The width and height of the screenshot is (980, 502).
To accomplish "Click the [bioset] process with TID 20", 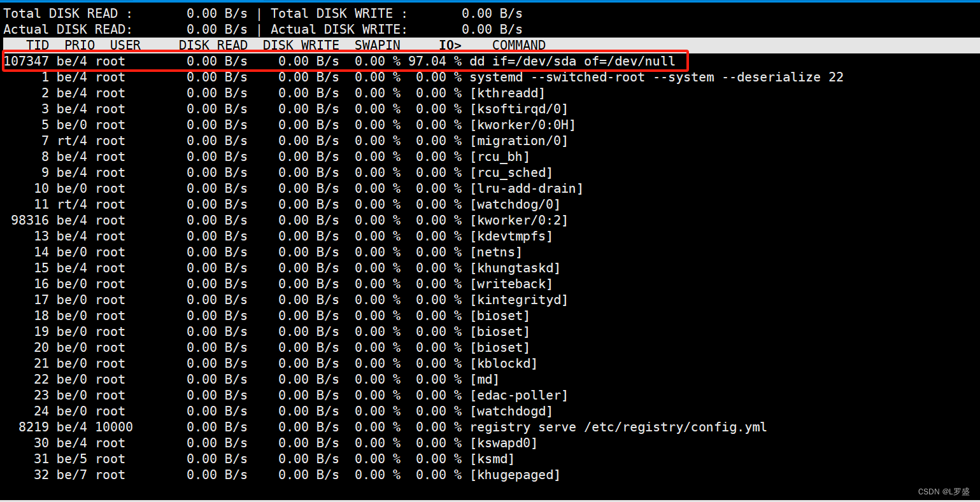I will click(500, 347).
